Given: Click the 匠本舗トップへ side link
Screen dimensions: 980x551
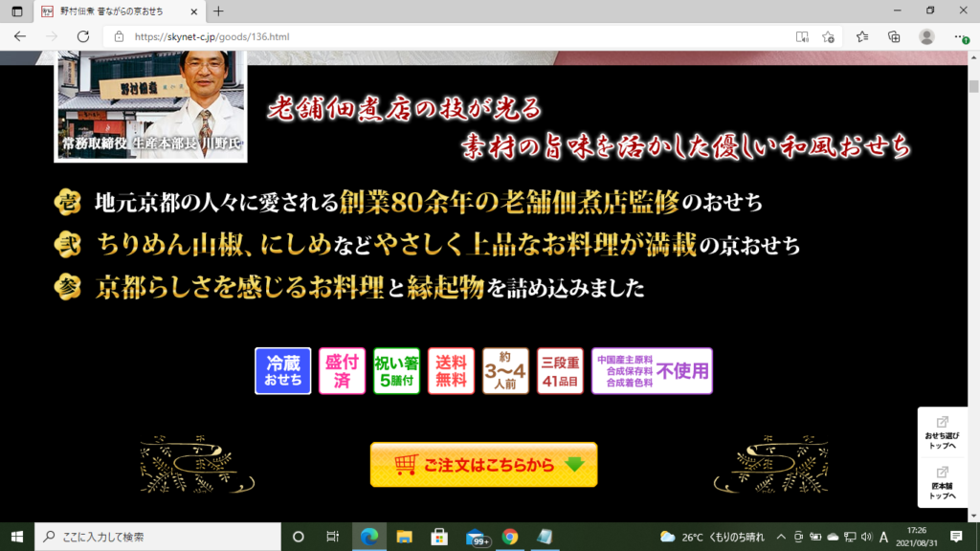Looking at the screenshot, I should click(942, 483).
